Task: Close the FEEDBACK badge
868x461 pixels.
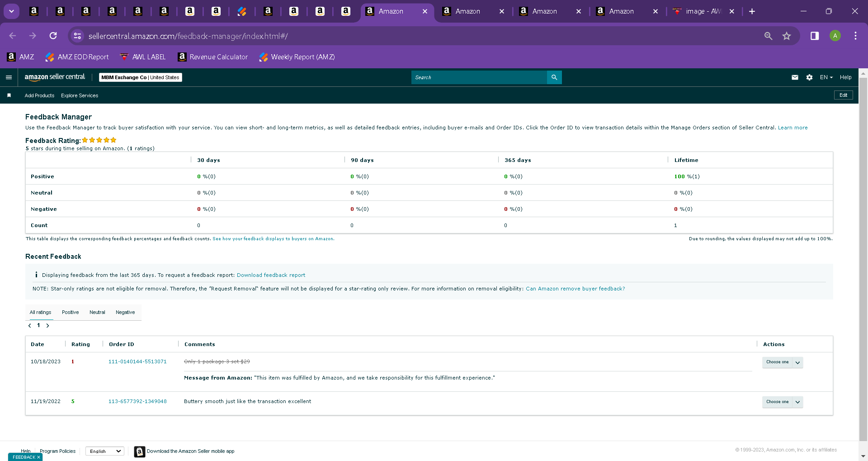Action: click(38, 457)
